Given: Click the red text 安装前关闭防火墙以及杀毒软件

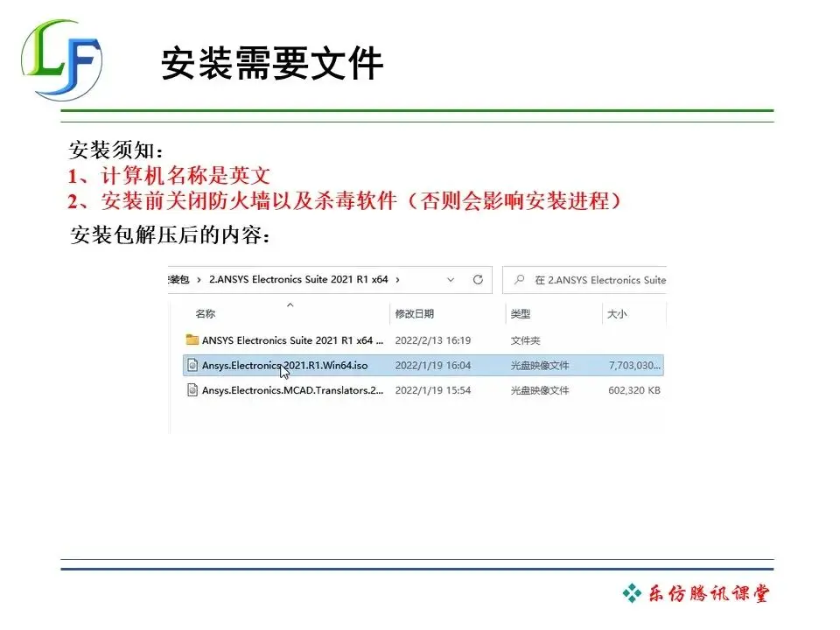Looking at the screenshot, I should click(x=248, y=201).
